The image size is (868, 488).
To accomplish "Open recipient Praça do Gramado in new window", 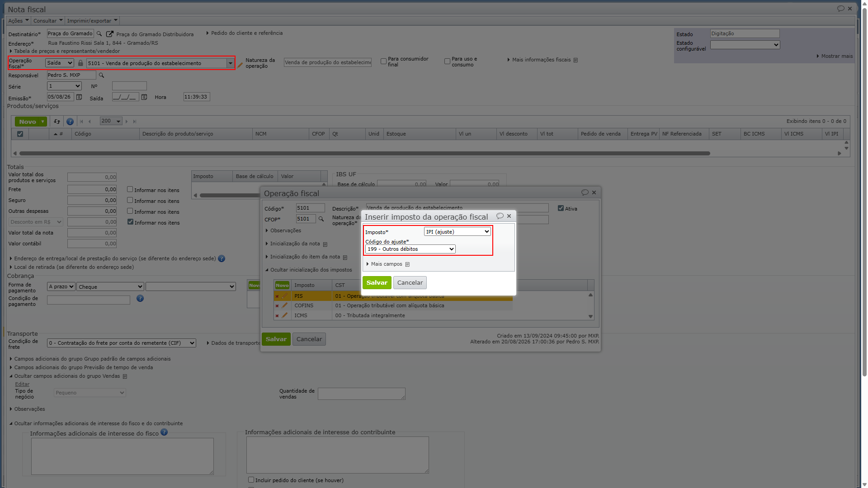I will pyautogui.click(x=110, y=34).
